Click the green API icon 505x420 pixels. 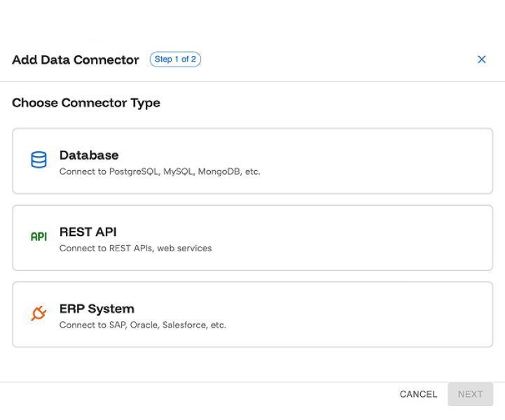tap(39, 237)
